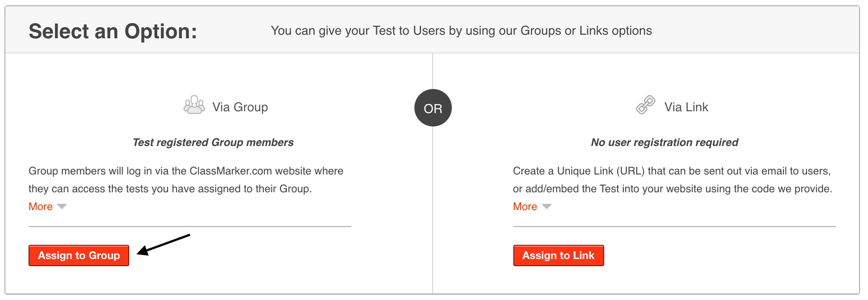Click the dark OR circle badge
Screen dimensions: 868x300
point(433,108)
